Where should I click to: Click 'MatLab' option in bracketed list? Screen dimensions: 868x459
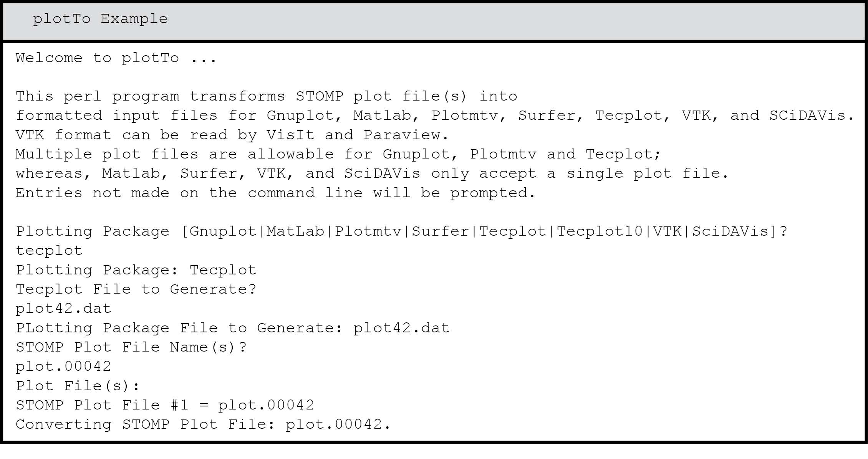296,231
